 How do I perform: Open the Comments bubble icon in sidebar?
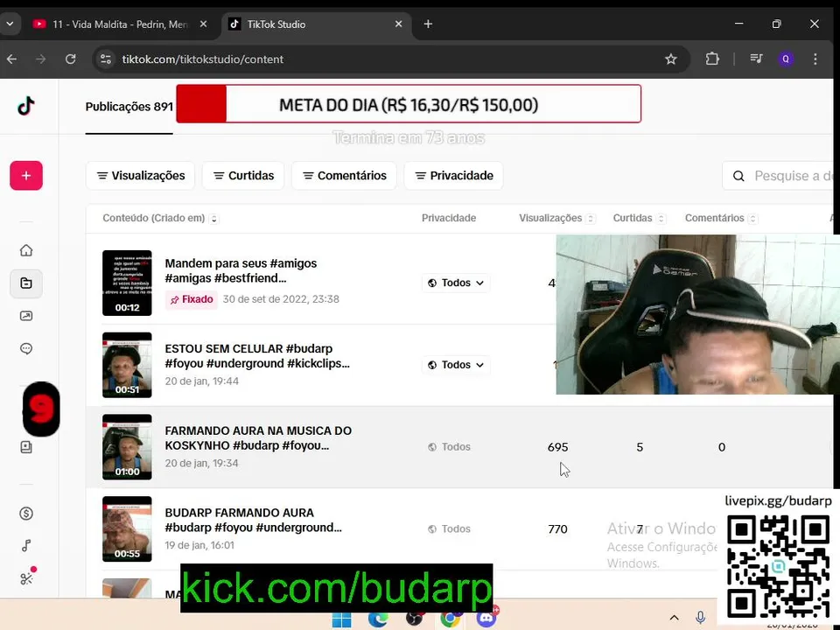pyautogui.click(x=26, y=349)
